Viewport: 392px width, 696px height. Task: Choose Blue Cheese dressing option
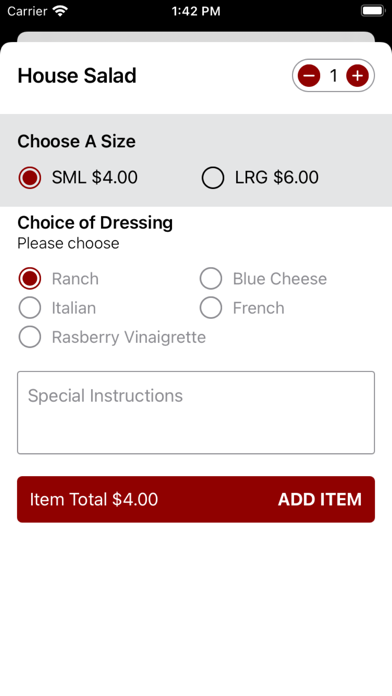pos(211,279)
